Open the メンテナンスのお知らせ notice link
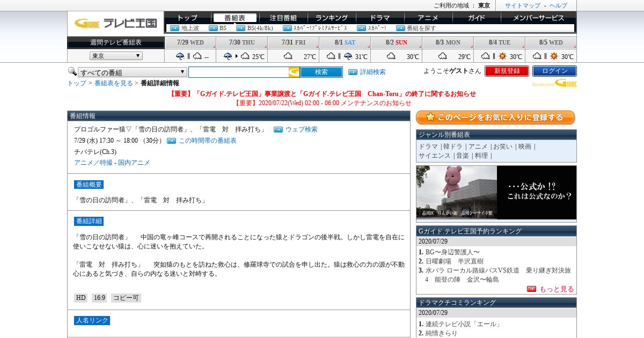This screenshot has height=338, width=644. 323,103
